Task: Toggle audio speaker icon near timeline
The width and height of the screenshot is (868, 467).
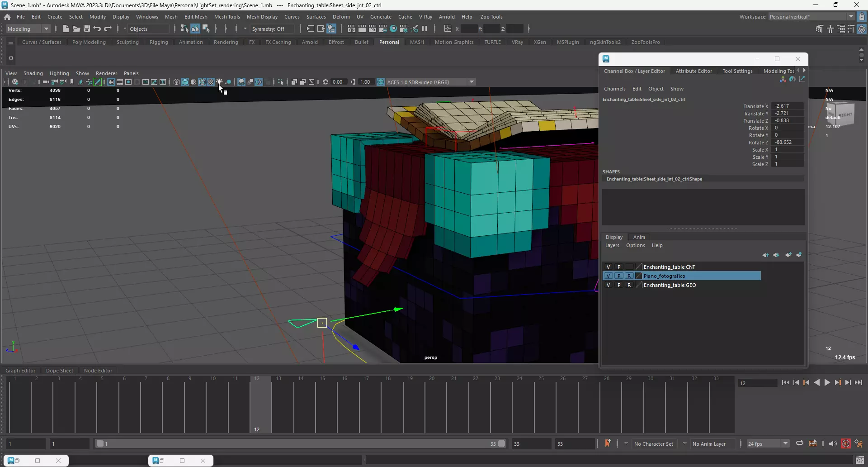Action: [832, 443]
